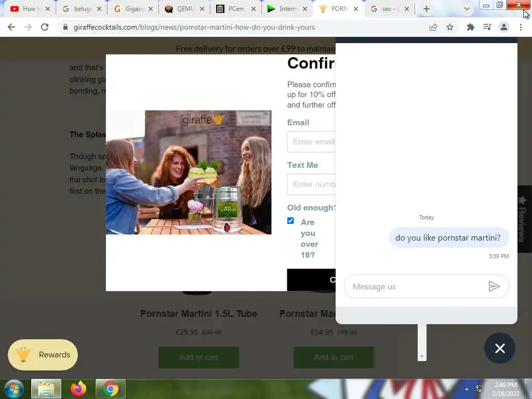Click the Text Me number field
The image size is (532, 399).
(311, 184)
